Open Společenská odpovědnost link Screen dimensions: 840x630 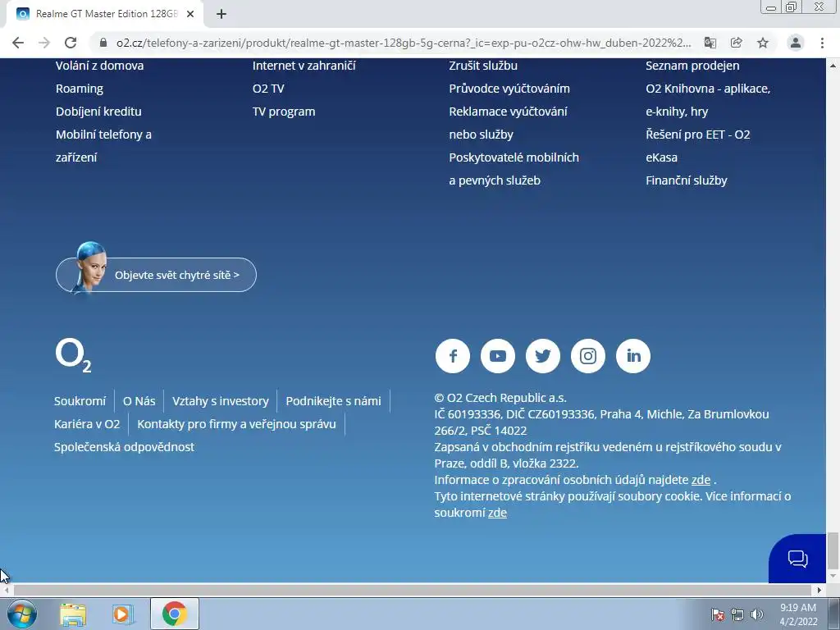point(125,447)
